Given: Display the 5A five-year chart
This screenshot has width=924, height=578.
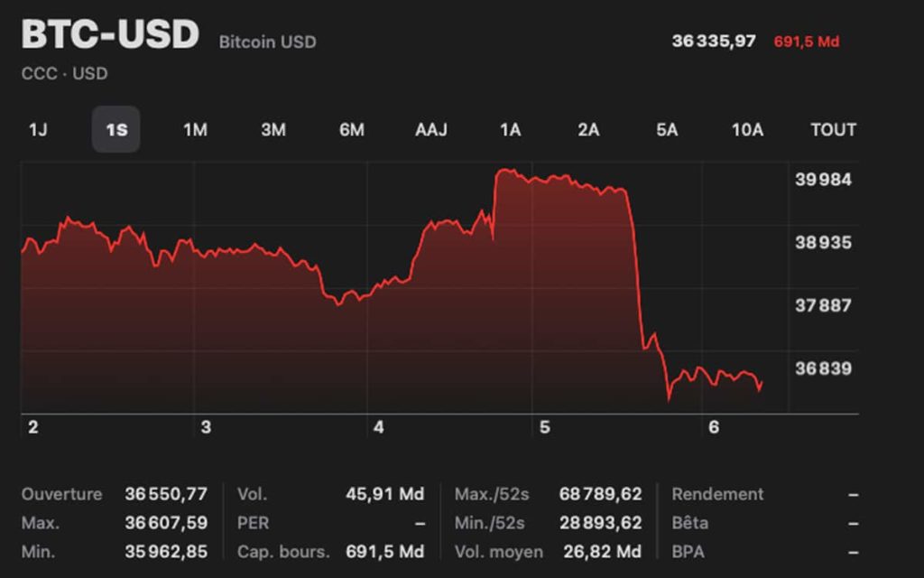Looking at the screenshot, I should coord(667,130).
